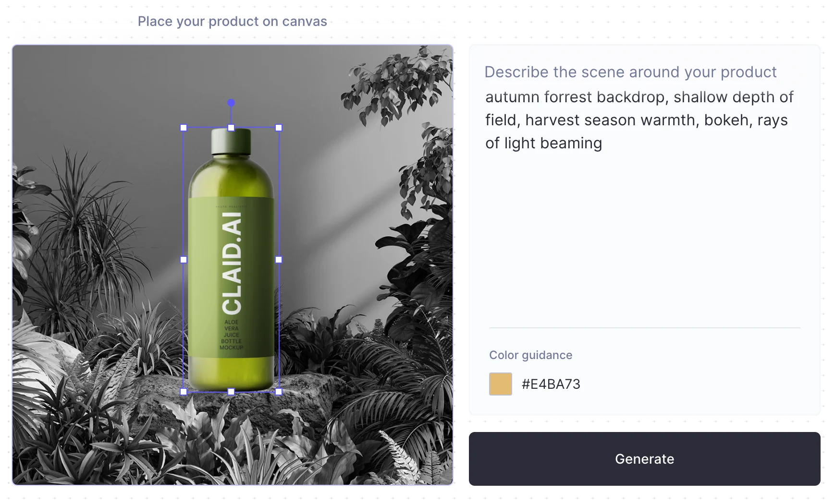
Task: Click the top-center resize handle of selection
Action: coord(231,128)
